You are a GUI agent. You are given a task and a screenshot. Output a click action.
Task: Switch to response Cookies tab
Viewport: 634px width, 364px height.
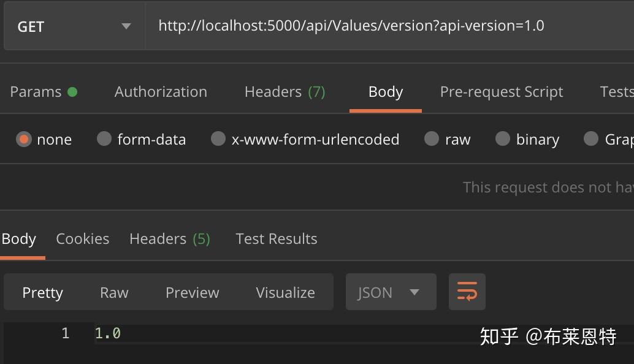pos(82,239)
